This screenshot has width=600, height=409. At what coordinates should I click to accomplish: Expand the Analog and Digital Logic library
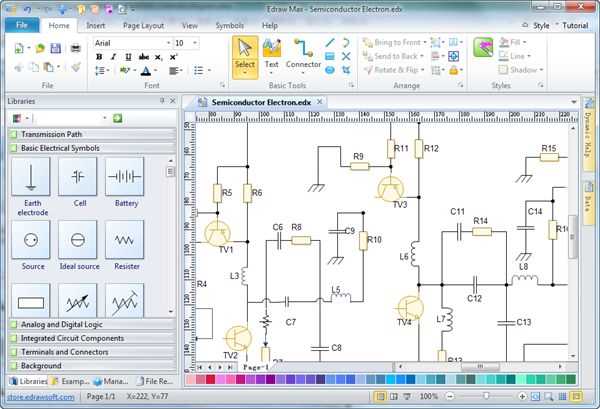click(x=92, y=324)
